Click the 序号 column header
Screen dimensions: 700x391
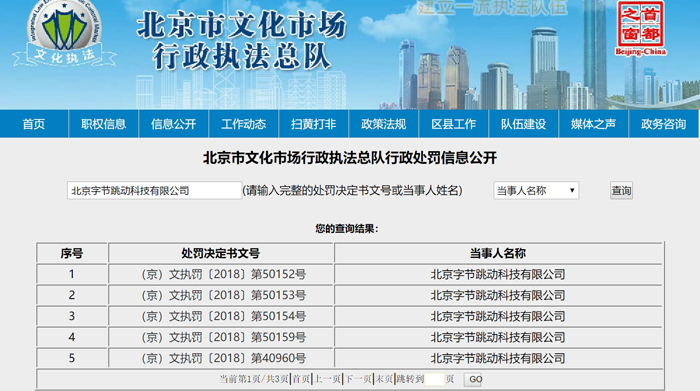pos(72,253)
